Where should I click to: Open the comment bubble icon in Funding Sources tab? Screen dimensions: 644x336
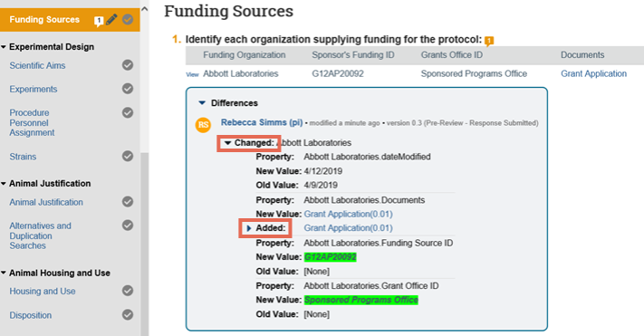tap(99, 21)
